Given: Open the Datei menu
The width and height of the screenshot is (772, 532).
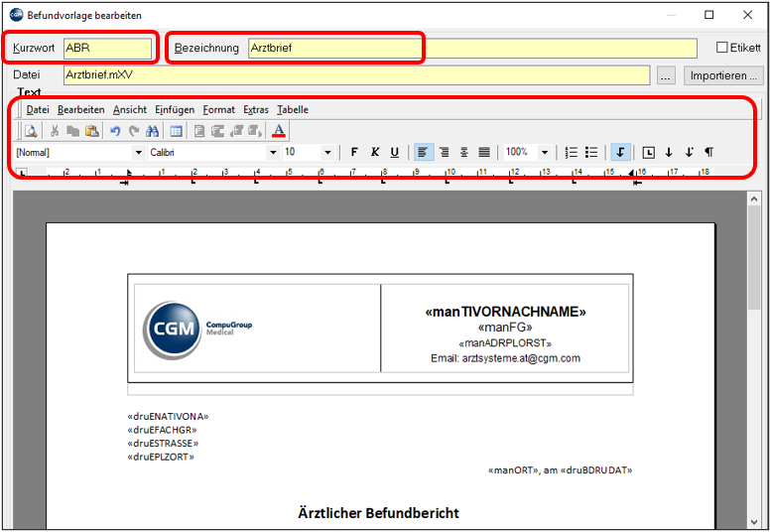Looking at the screenshot, I should coord(38,110).
